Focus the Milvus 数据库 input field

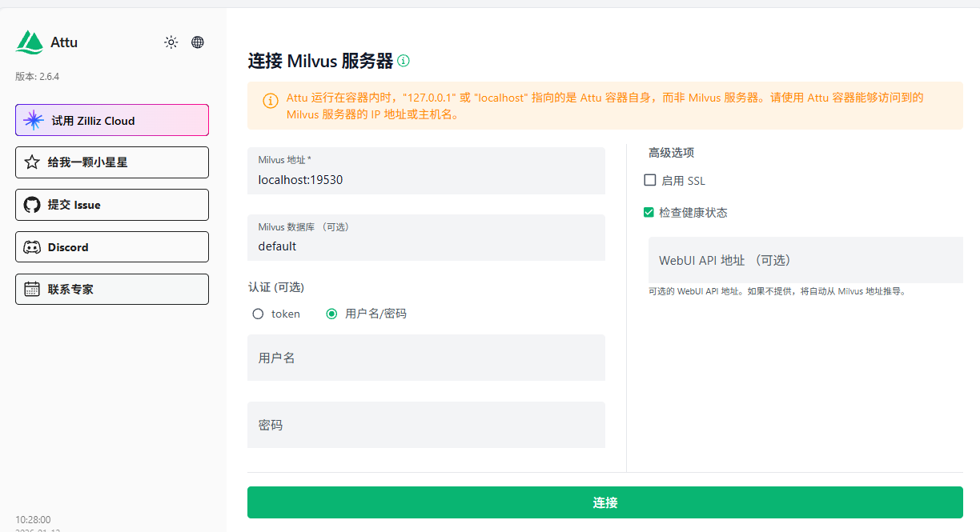pyautogui.click(x=426, y=238)
